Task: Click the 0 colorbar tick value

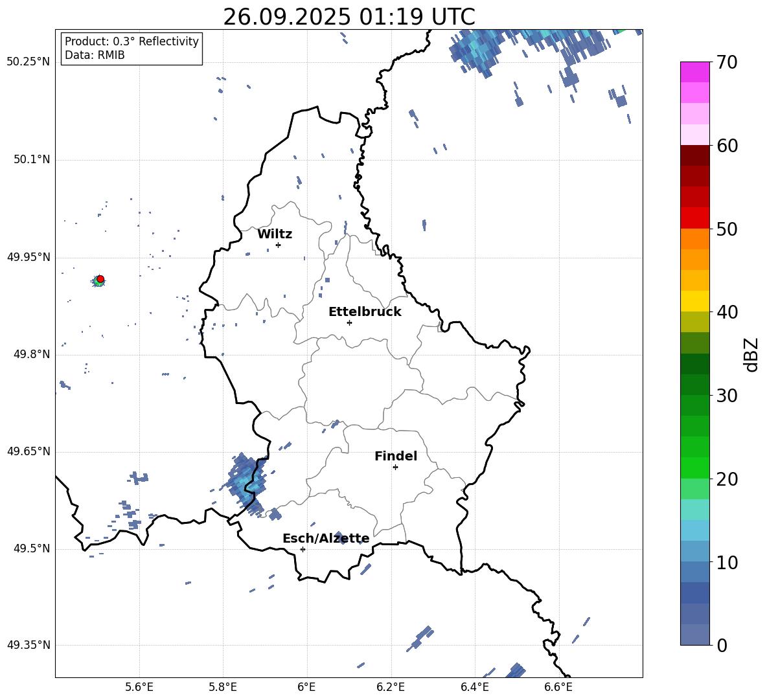Action: (722, 645)
